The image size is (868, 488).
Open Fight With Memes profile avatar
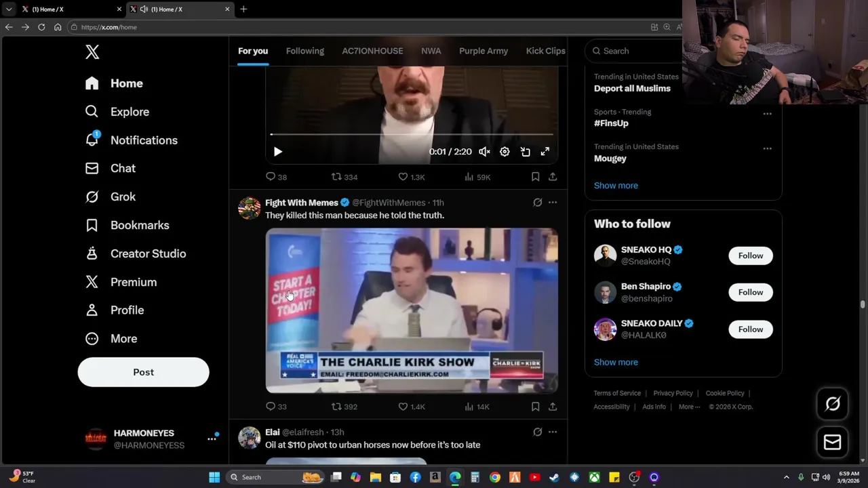coord(249,208)
